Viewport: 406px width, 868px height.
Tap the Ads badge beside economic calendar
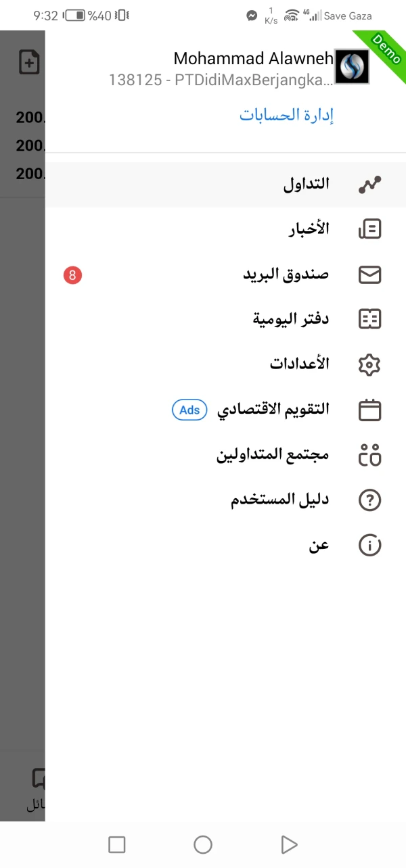(189, 410)
